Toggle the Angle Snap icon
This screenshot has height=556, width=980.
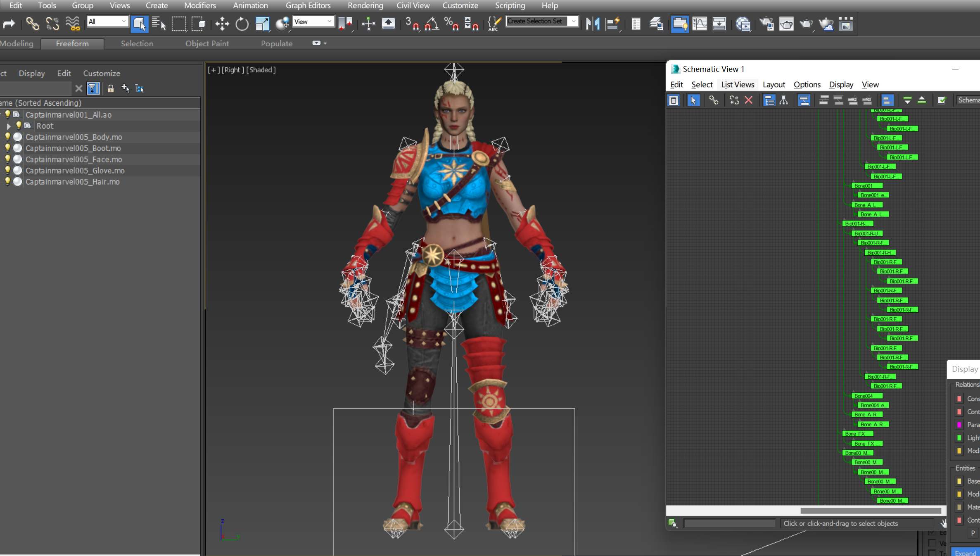[x=432, y=24]
